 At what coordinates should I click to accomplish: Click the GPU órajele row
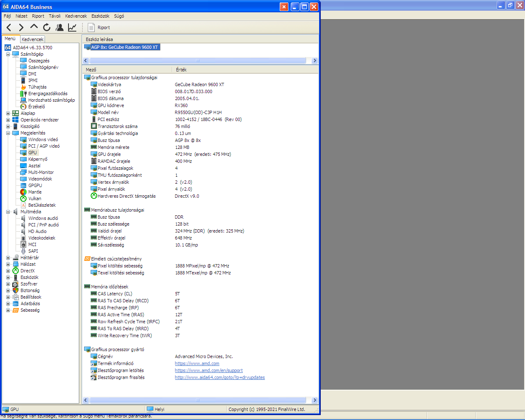200,154
